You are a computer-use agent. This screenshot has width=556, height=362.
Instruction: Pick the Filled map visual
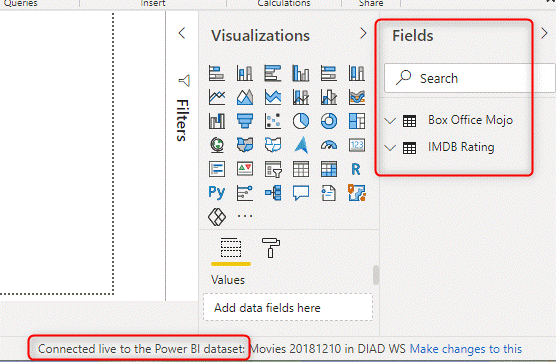[x=245, y=145]
